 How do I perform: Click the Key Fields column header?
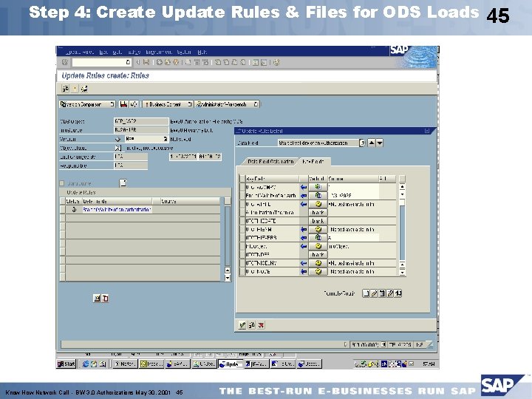[x=272, y=179]
